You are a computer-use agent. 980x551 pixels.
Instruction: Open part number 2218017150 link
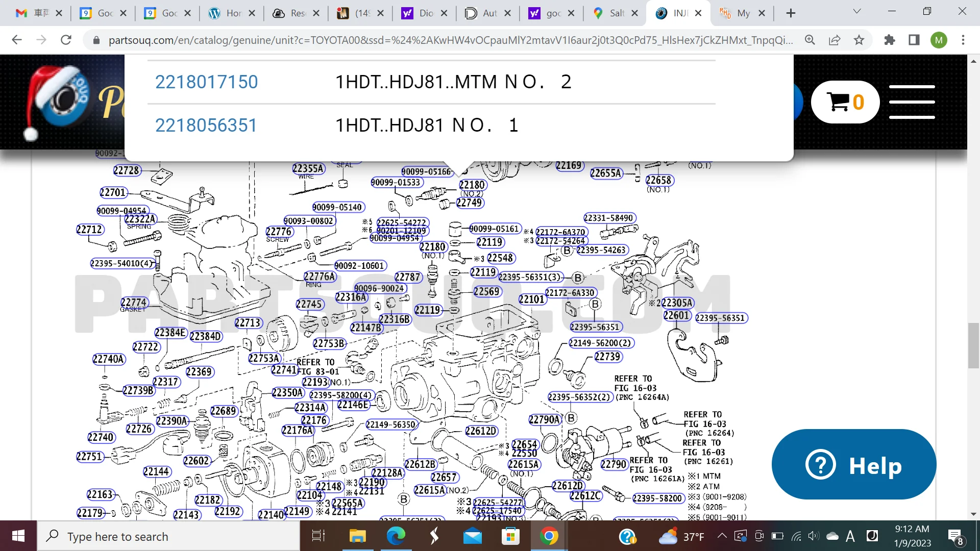206,82
